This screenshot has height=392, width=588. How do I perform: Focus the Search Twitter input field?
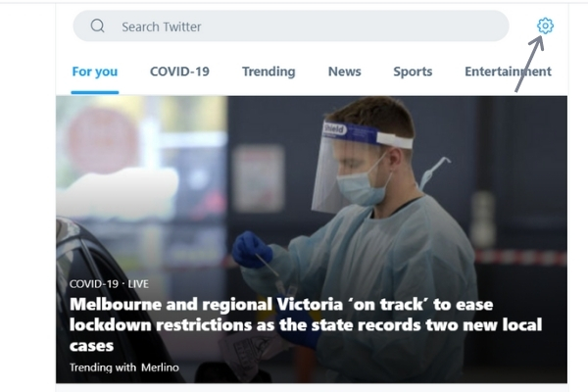tap(291, 25)
